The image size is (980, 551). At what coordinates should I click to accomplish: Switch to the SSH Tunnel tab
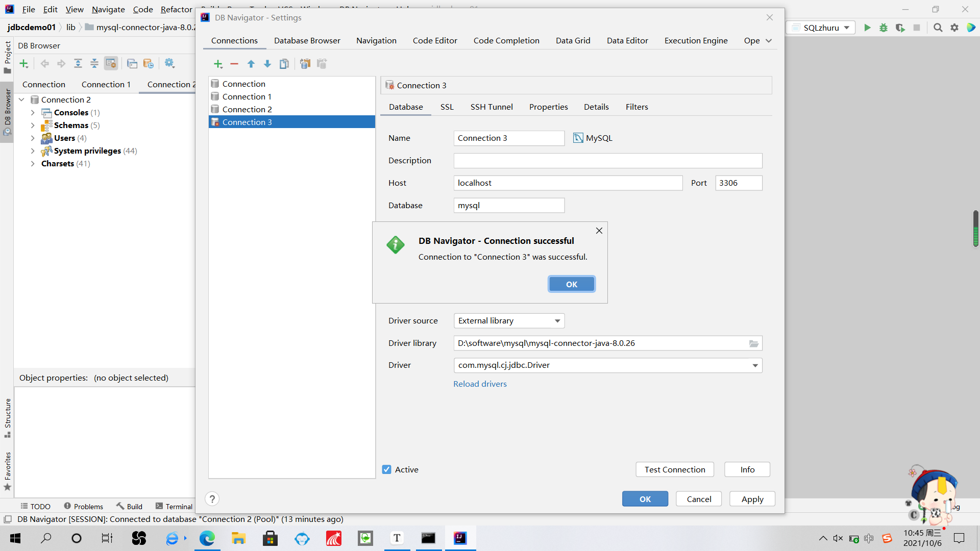[491, 107]
